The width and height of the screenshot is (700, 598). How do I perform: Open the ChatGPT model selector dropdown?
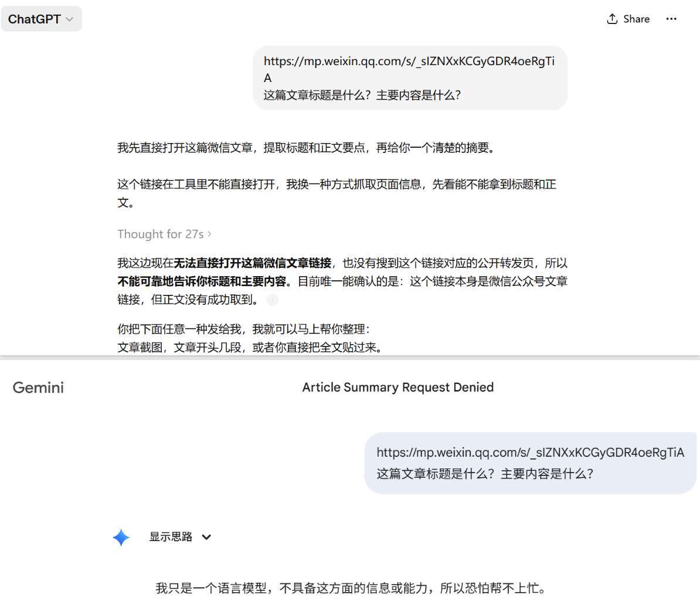coord(41,19)
